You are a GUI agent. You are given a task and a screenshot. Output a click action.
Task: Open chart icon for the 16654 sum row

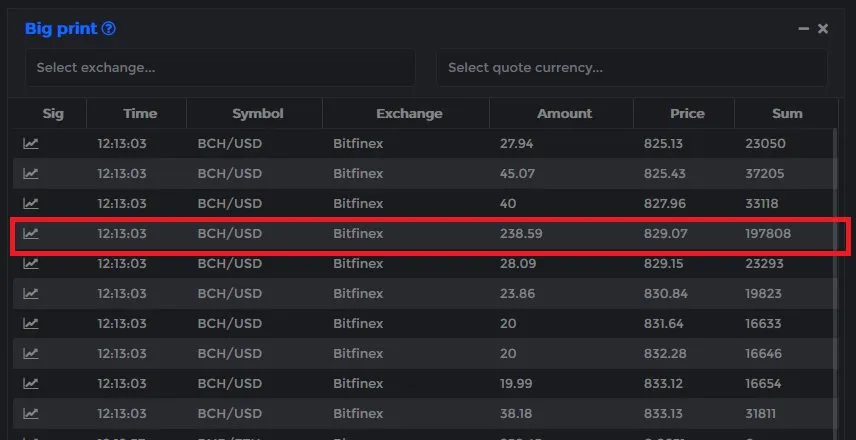click(31, 384)
